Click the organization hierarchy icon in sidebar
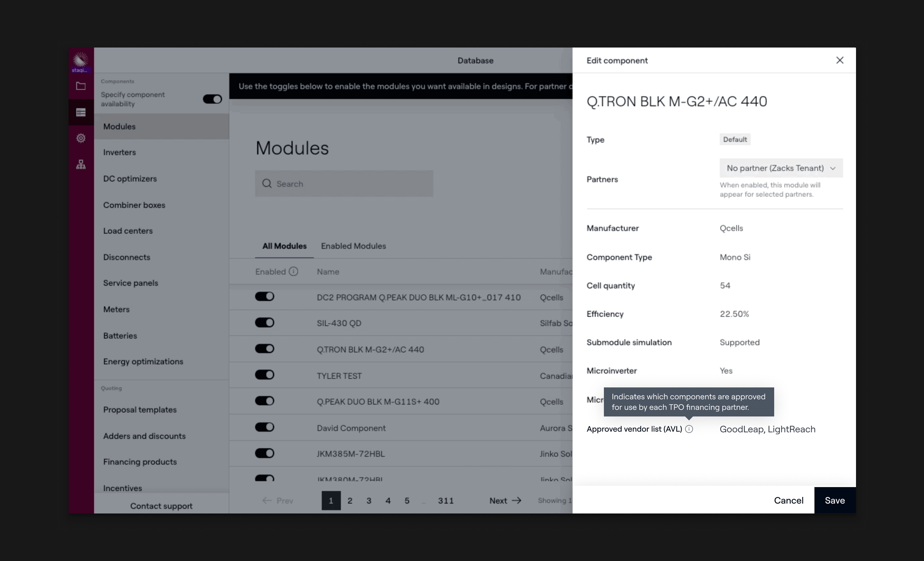Viewport: 924px width, 561px height. point(81,164)
